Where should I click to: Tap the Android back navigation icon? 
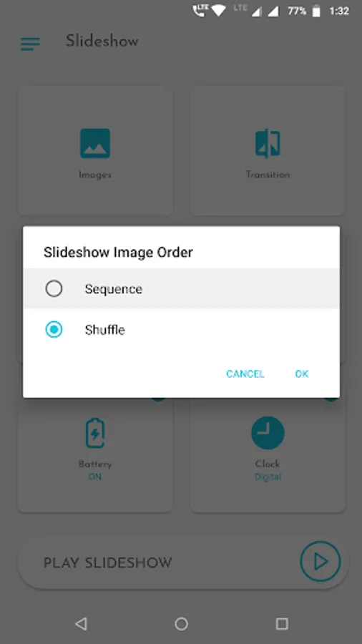pyautogui.click(x=82, y=624)
